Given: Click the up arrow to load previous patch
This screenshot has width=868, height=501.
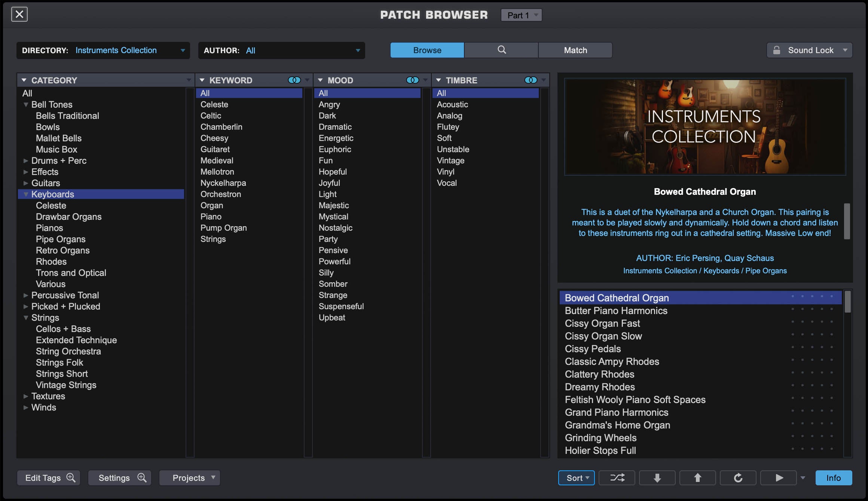Looking at the screenshot, I should (697, 477).
